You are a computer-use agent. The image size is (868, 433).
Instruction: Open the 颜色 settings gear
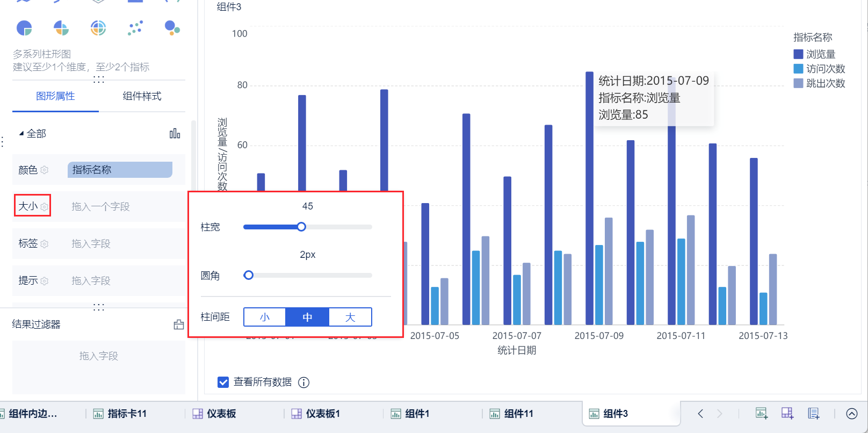pyautogui.click(x=45, y=170)
